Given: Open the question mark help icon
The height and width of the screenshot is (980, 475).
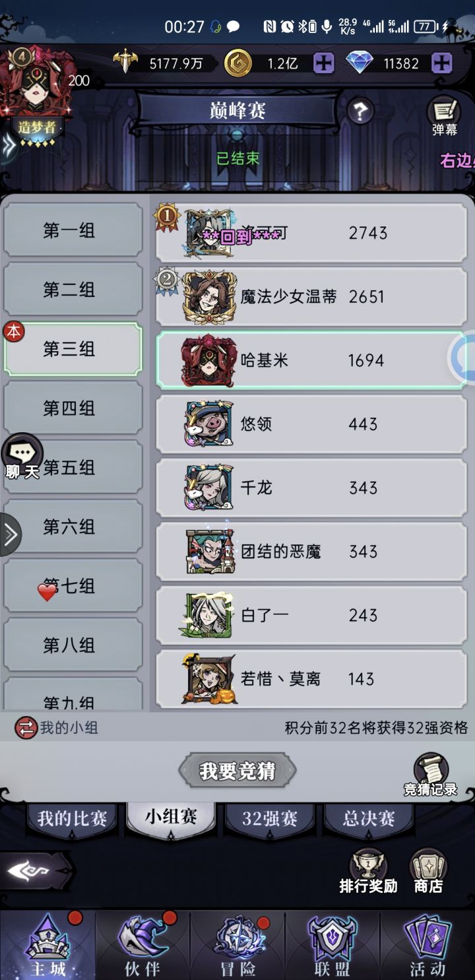Looking at the screenshot, I should [360, 111].
